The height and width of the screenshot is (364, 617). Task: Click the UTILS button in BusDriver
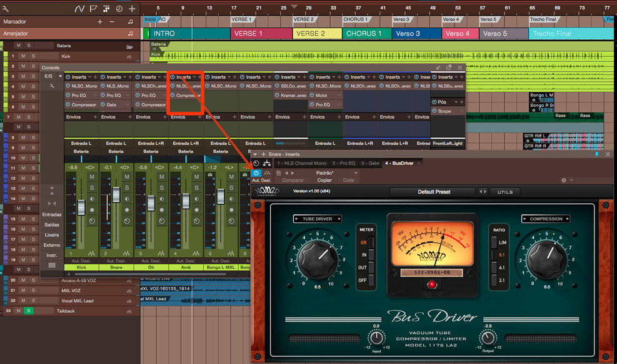coord(505,192)
